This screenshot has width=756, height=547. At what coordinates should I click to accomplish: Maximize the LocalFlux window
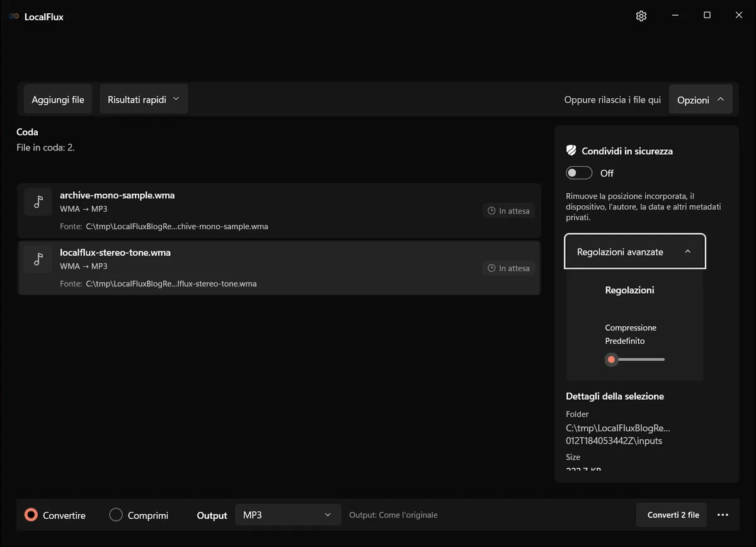707,16
